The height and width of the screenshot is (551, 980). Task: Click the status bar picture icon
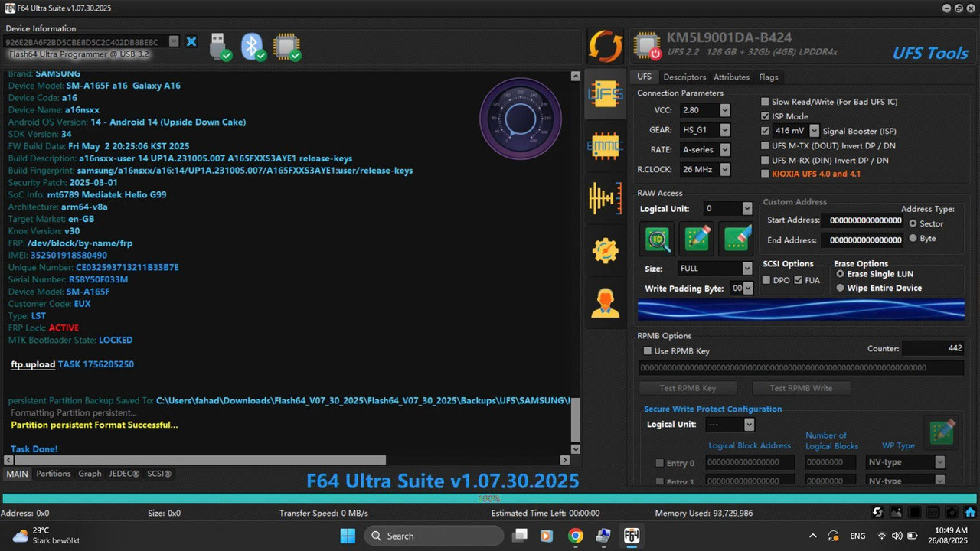(897, 513)
